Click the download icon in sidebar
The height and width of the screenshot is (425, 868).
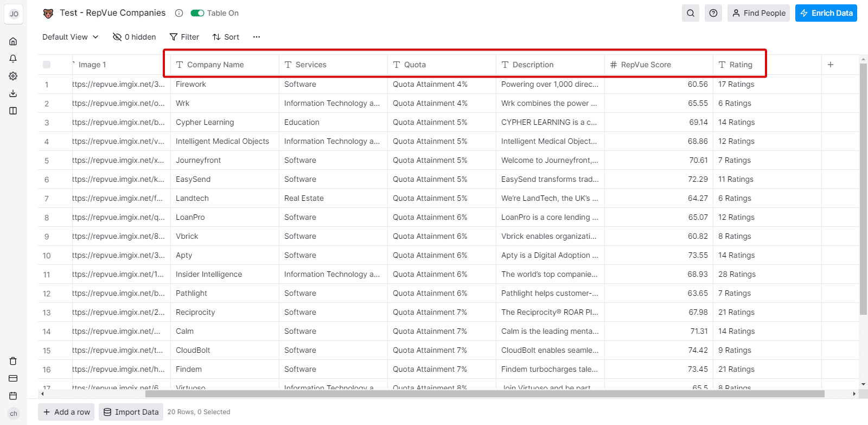(x=13, y=93)
